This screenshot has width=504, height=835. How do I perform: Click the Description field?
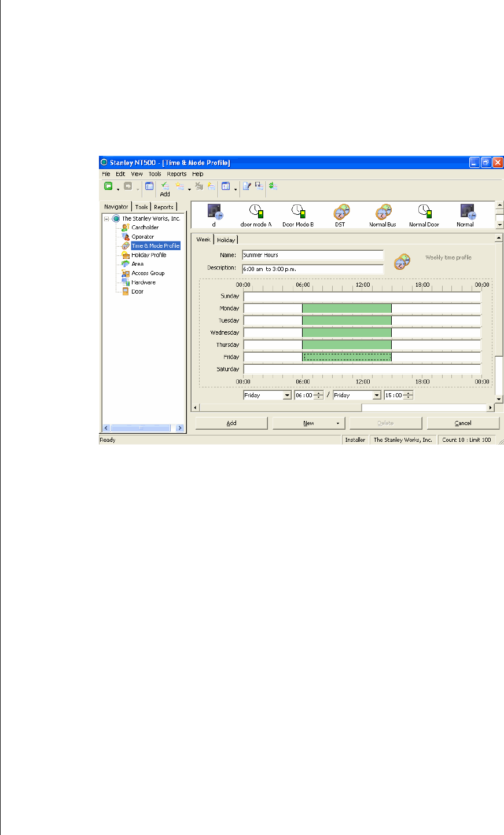point(312,269)
